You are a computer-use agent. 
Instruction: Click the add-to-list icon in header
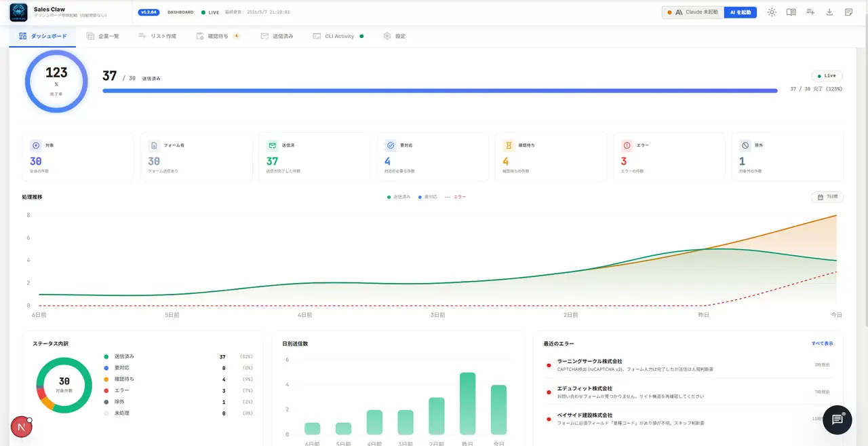pyautogui.click(x=810, y=12)
